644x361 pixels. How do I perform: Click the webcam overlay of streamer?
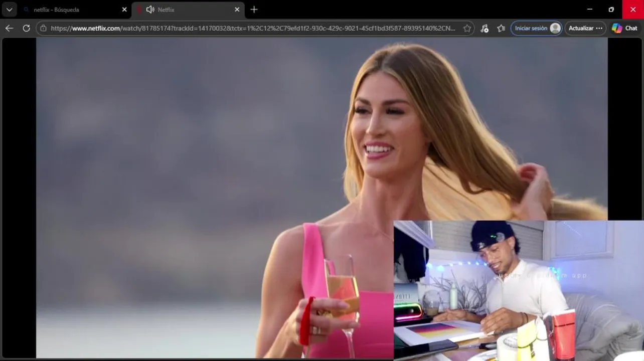tap(519, 290)
